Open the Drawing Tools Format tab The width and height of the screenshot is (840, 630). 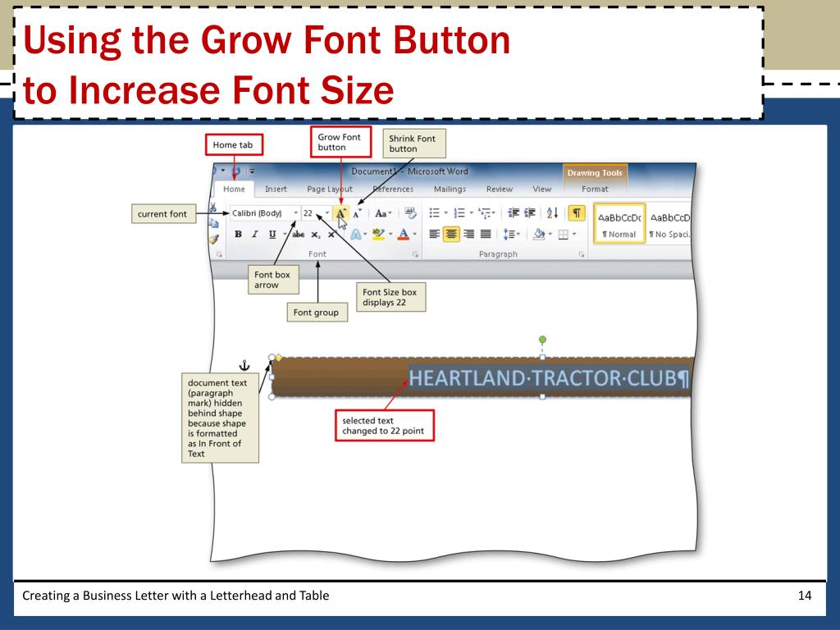click(x=595, y=189)
